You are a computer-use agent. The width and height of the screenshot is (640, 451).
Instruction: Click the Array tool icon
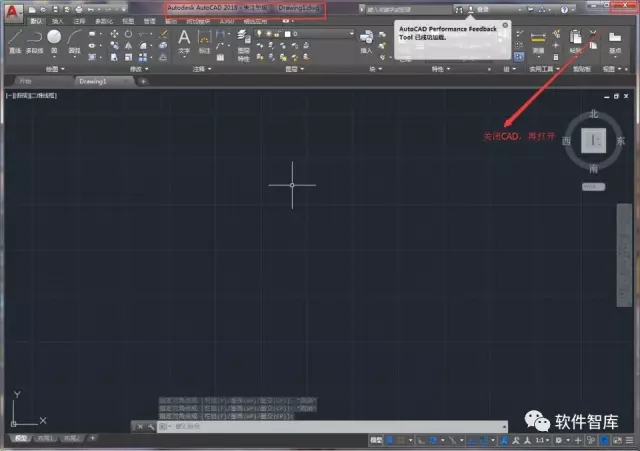(143, 58)
